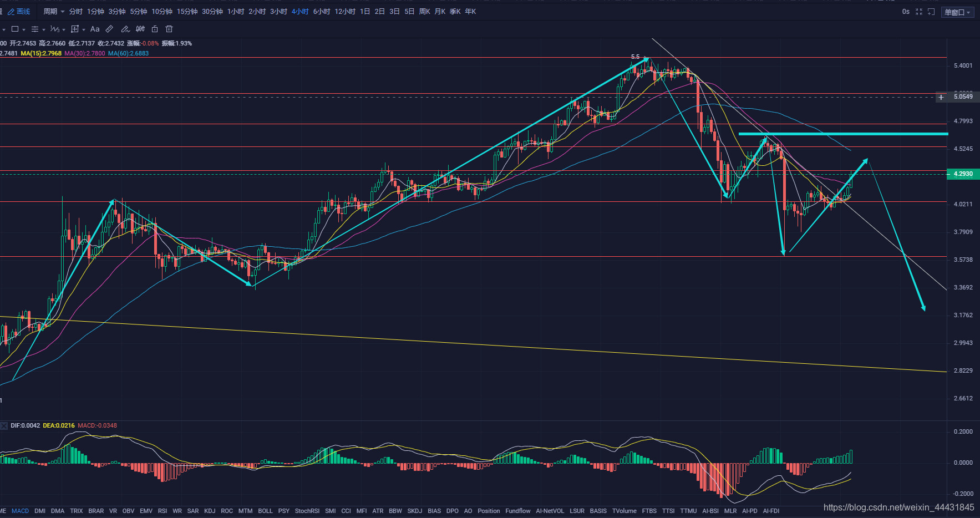This screenshot has width=980, height=518.
Task: Select the rectangle shape drawing tool
Action: click(x=15, y=29)
